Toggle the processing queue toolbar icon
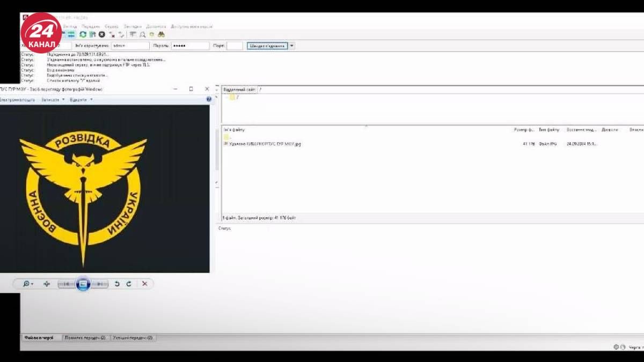 (92, 35)
